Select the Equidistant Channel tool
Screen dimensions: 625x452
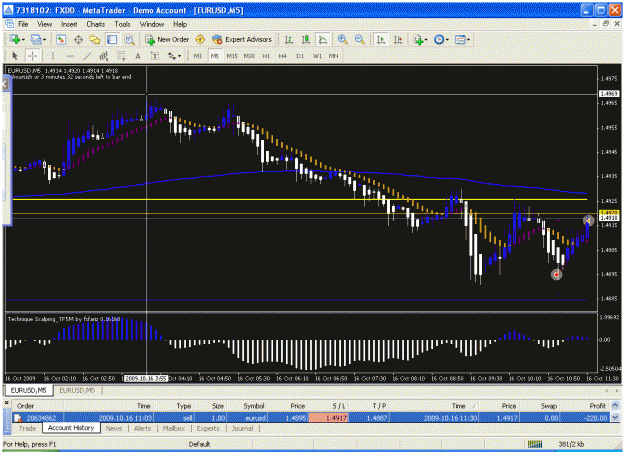[x=104, y=56]
